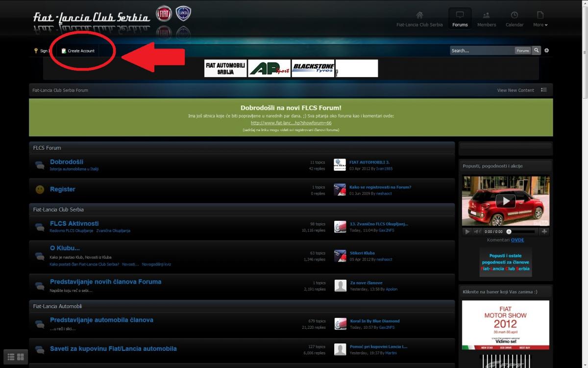Viewport: 588px width, 368px height.
Task: Open the Forums search scope selector
Action: 523,51
